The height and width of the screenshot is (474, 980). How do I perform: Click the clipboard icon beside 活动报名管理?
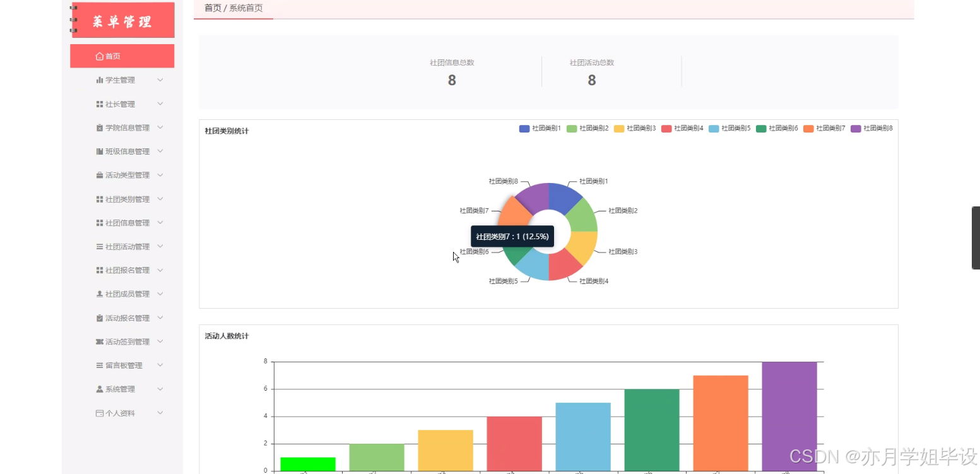click(99, 318)
